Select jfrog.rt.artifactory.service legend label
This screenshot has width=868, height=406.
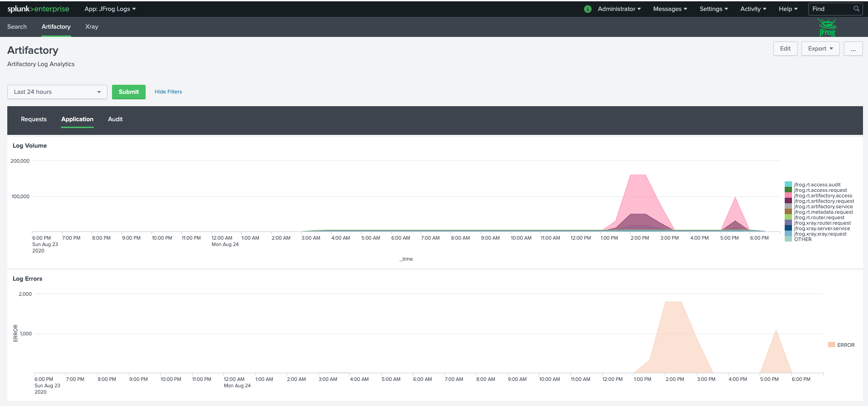click(x=823, y=207)
